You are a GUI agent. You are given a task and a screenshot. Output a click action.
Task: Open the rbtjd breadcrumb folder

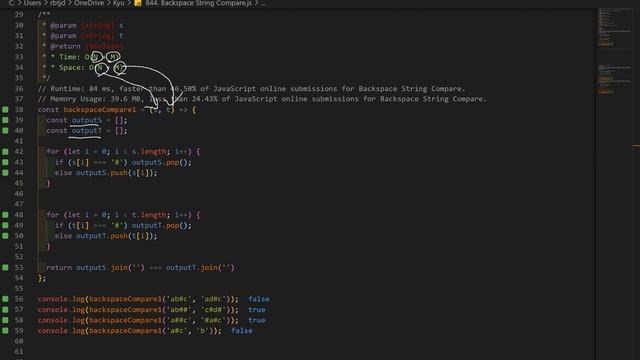[x=58, y=3]
